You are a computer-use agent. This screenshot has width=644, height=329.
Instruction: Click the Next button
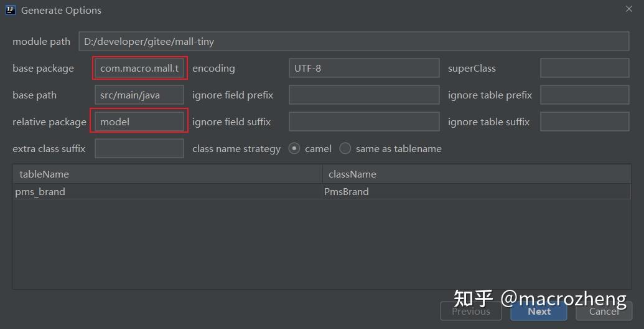(539, 311)
